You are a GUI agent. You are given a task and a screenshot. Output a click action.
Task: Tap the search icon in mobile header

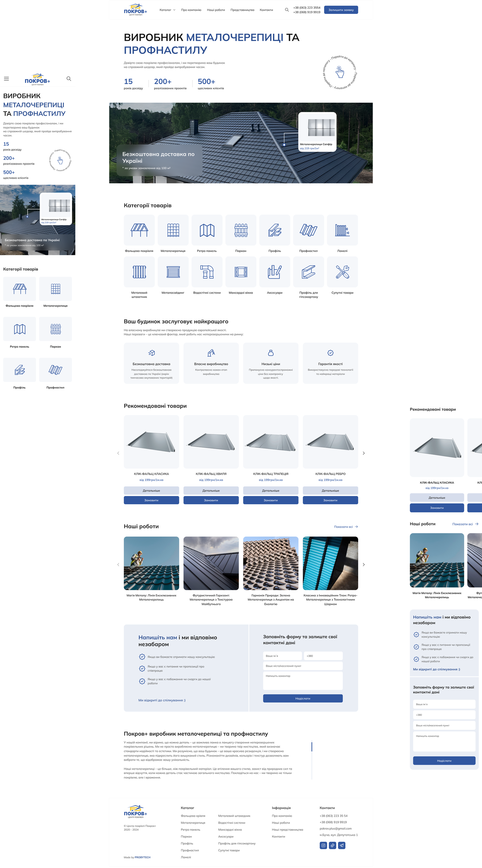(69, 78)
